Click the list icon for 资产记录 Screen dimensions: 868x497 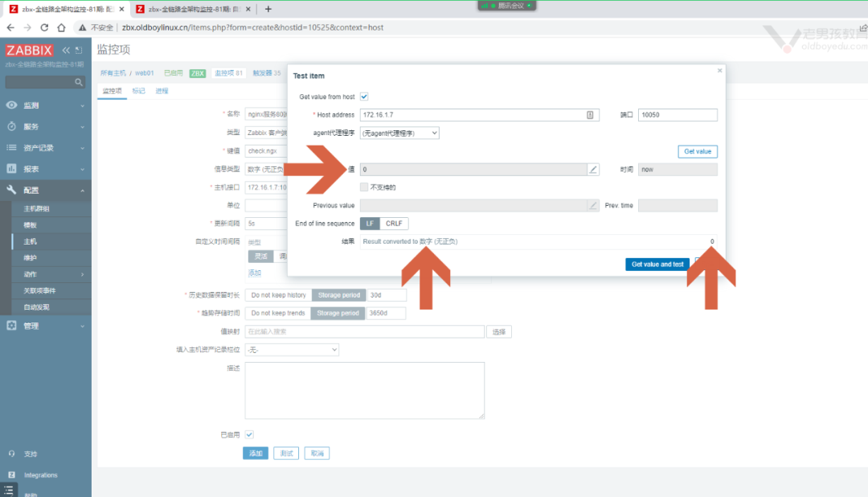click(x=11, y=147)
